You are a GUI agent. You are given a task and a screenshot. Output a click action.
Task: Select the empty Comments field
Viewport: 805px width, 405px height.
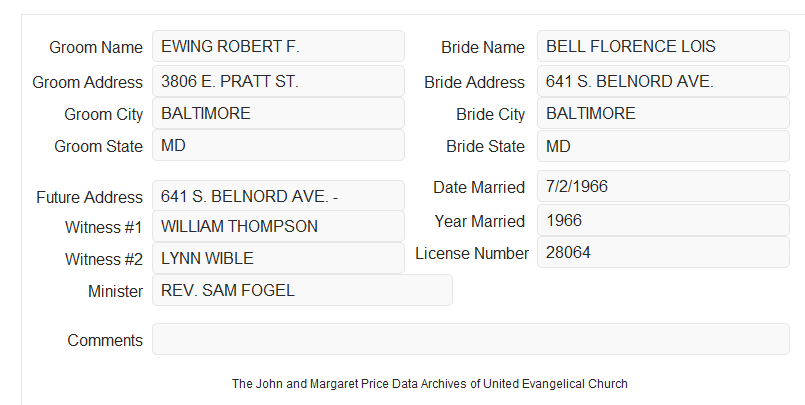click(x=471, y=339)
